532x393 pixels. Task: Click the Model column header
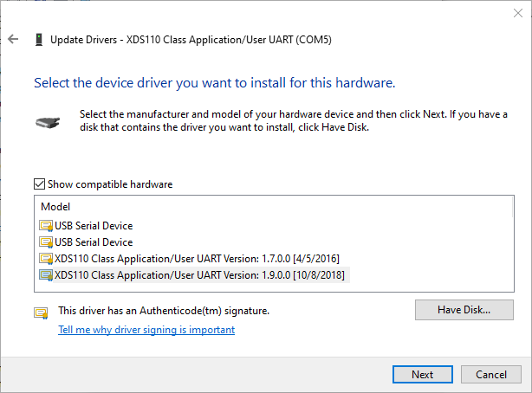pos(55,207)
